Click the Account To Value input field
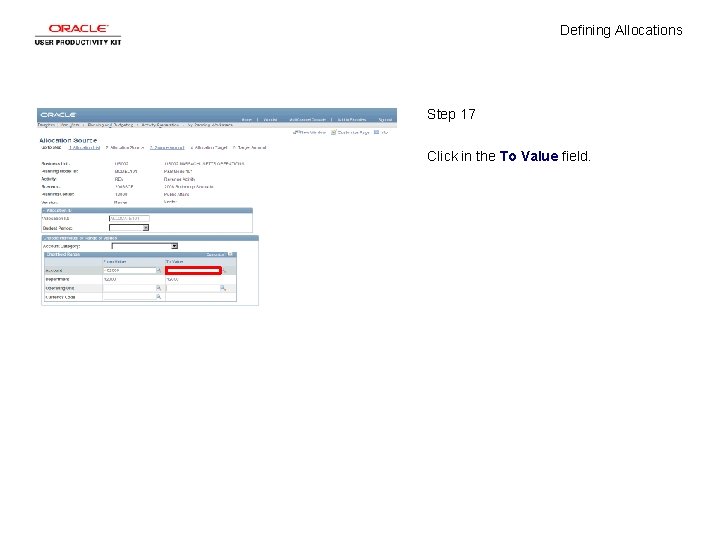720x540 pixels. (193, 270)
